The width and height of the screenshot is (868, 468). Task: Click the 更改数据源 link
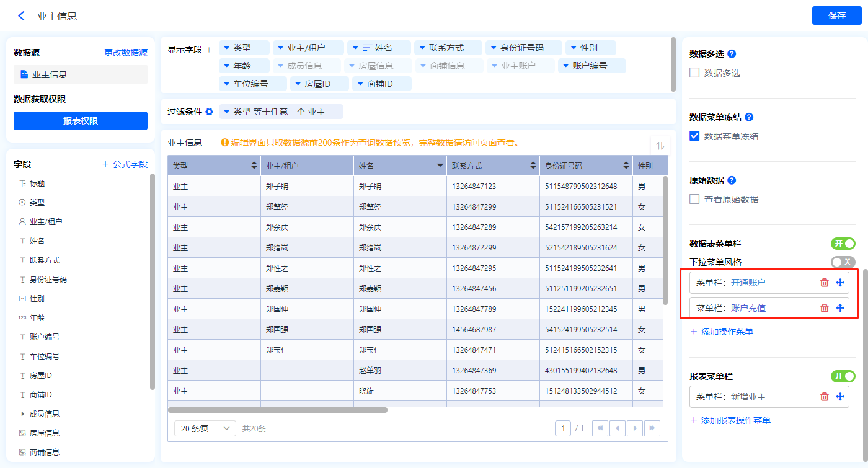tap(126, 53)
